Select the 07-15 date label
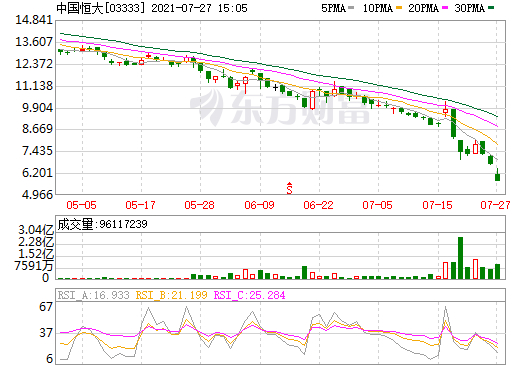The width and height of the screenshot is (520, 365). point(437,205)
